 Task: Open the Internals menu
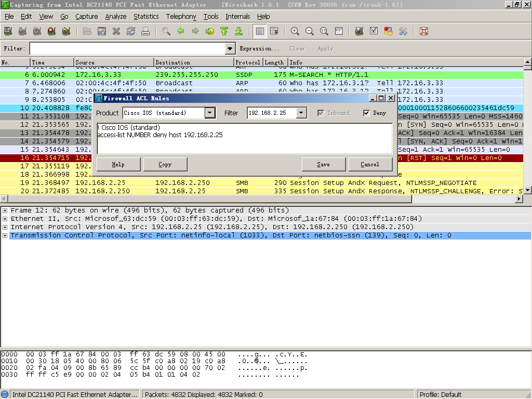click(238, 16)
